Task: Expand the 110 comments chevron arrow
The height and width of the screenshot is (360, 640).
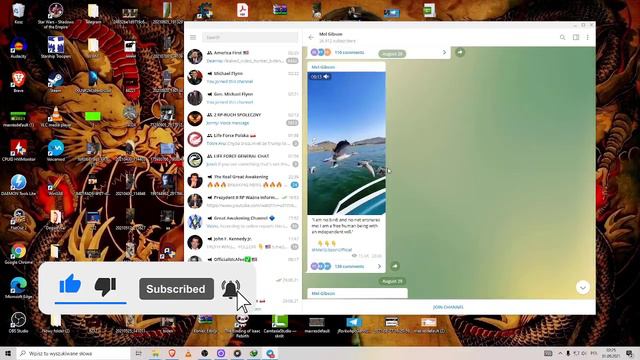Action: [x=444, y=52]
